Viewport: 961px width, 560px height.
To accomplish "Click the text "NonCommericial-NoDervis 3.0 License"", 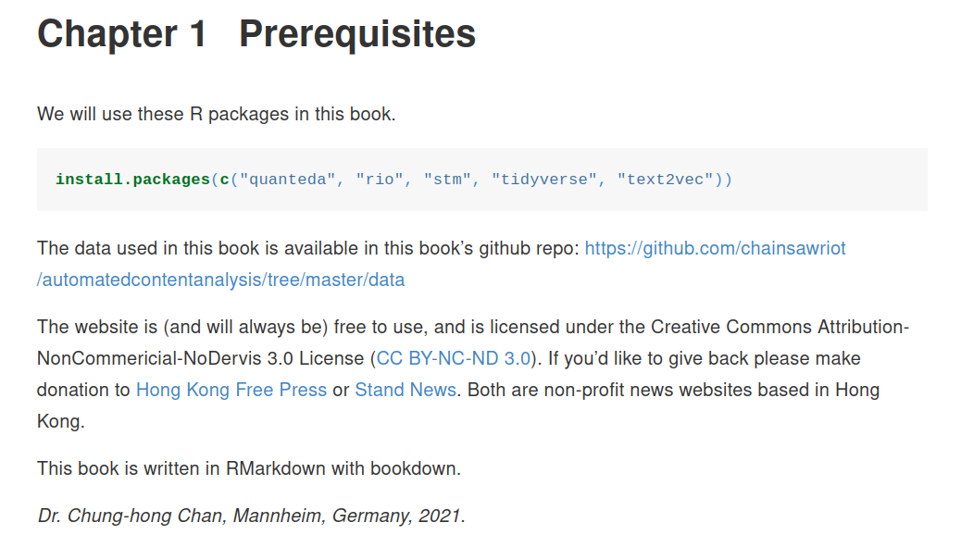I will click(x=200, y=358).
